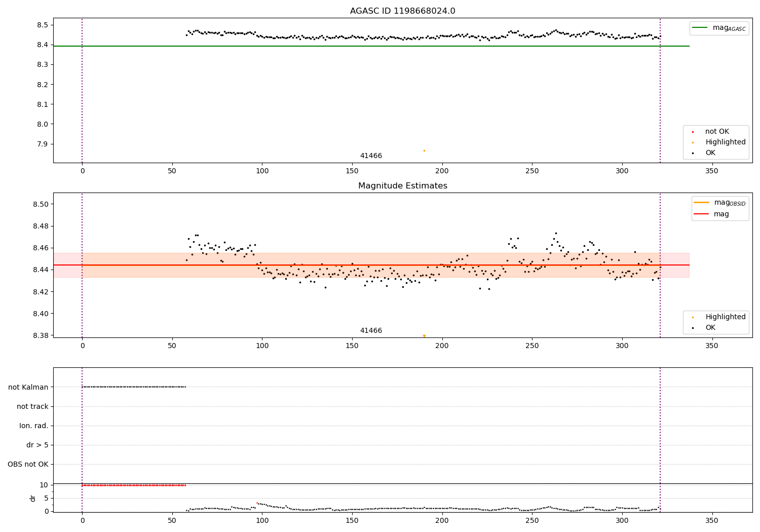Screen dimensions: 760x532
Task: Click the 200 x-tick of the bottom plot
Action: (442, 520)
